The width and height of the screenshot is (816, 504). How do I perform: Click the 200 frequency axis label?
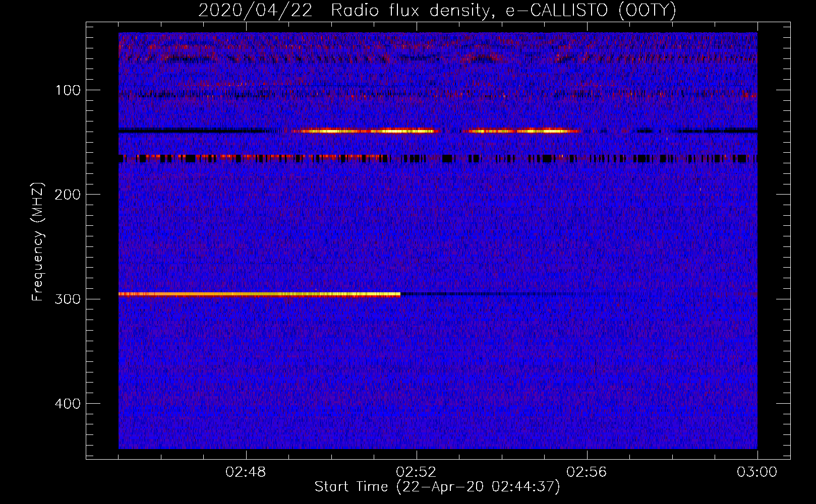(x=68, y=195)
